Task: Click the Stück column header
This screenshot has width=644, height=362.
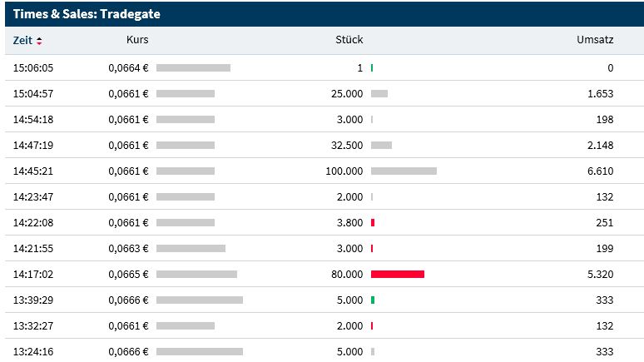Action: click(x=349, y=40)
